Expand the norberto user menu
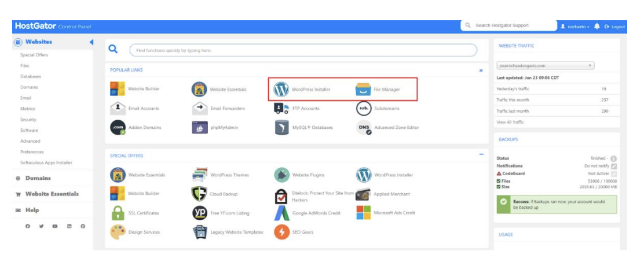Screen dimensions: 644x266 575,27
